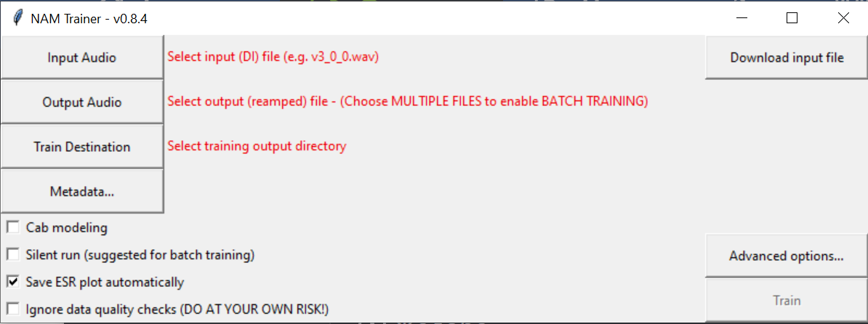
Task: Open Advanced options...
Action: coord(786,256)
